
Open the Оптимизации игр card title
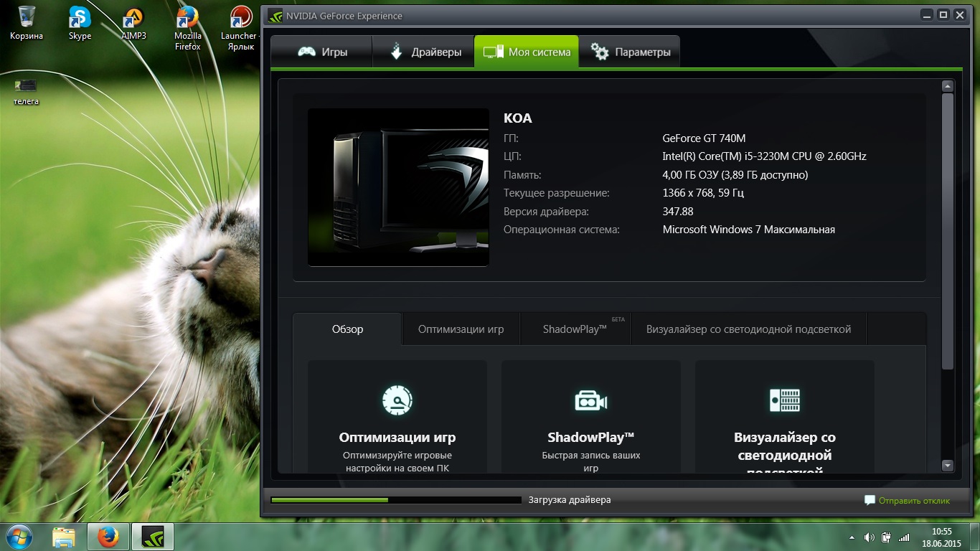(x=397, y=438)
